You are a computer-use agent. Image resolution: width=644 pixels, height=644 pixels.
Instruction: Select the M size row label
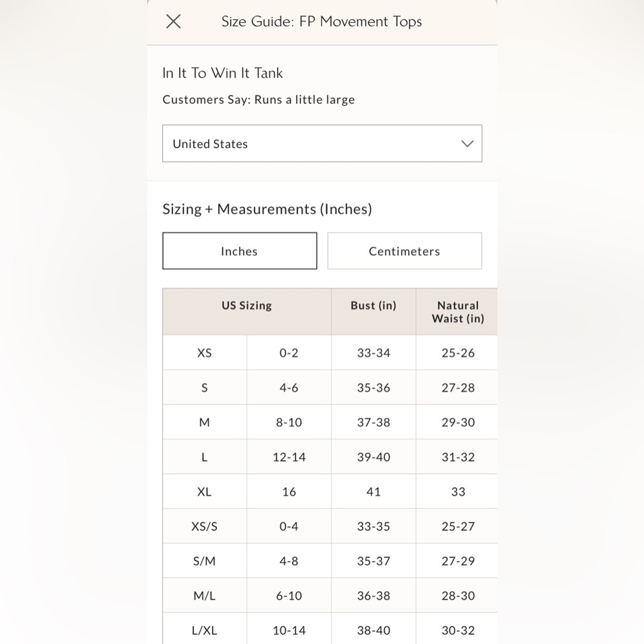204,422
